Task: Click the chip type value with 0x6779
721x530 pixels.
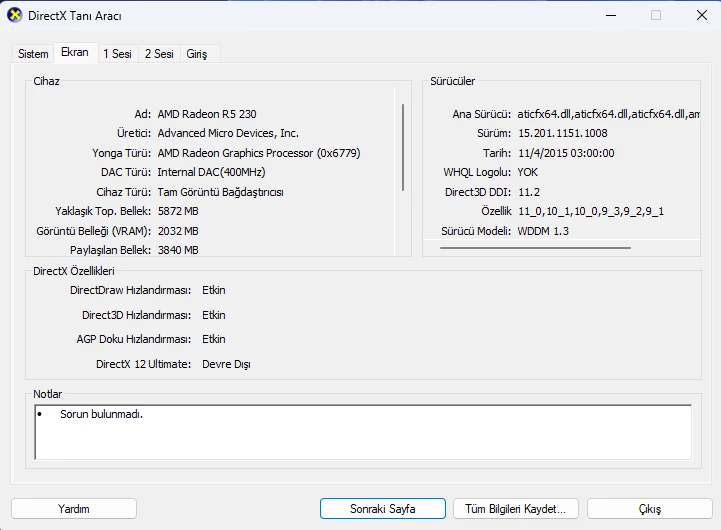Action: (x=259, y=153)
